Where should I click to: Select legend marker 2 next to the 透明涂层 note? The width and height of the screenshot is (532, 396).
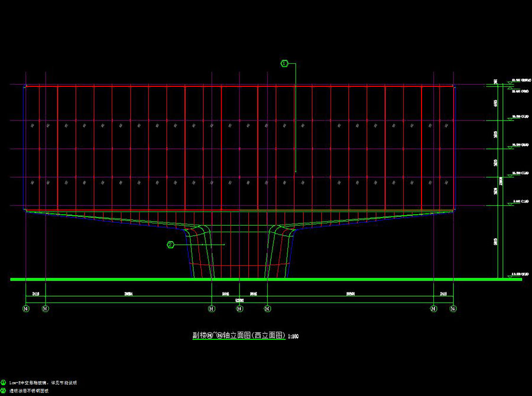click(x=4, y=391)
